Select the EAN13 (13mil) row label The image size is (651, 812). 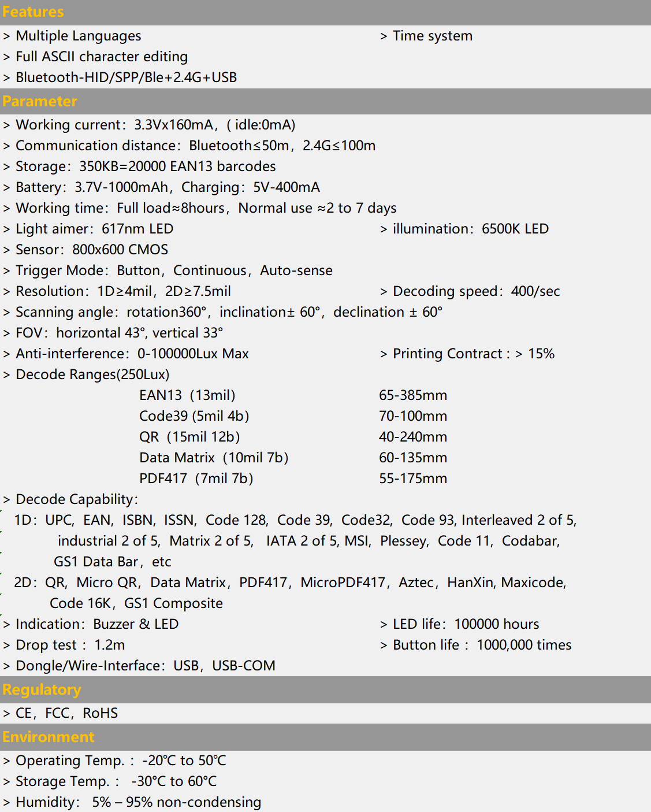click(188, 395)
